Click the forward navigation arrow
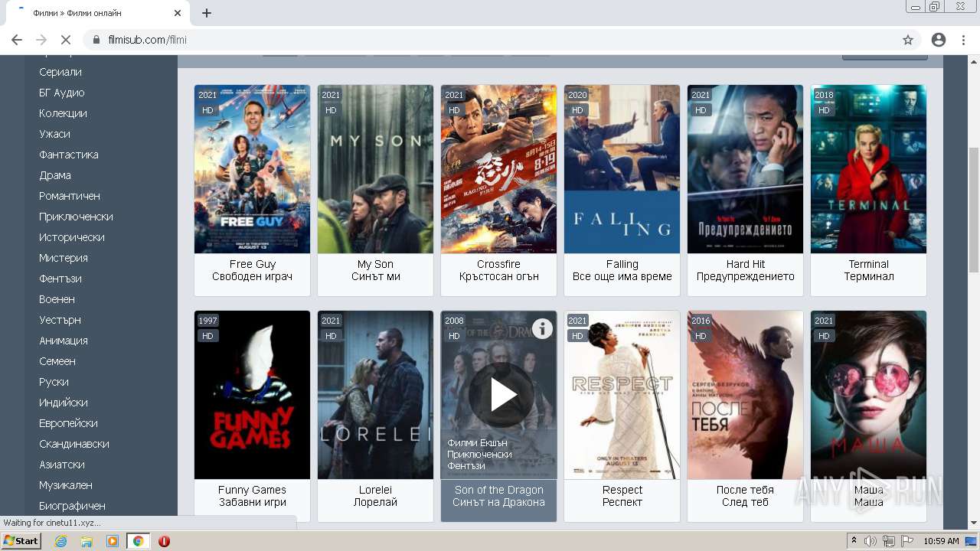980x551 pixels. click(41, 40)
